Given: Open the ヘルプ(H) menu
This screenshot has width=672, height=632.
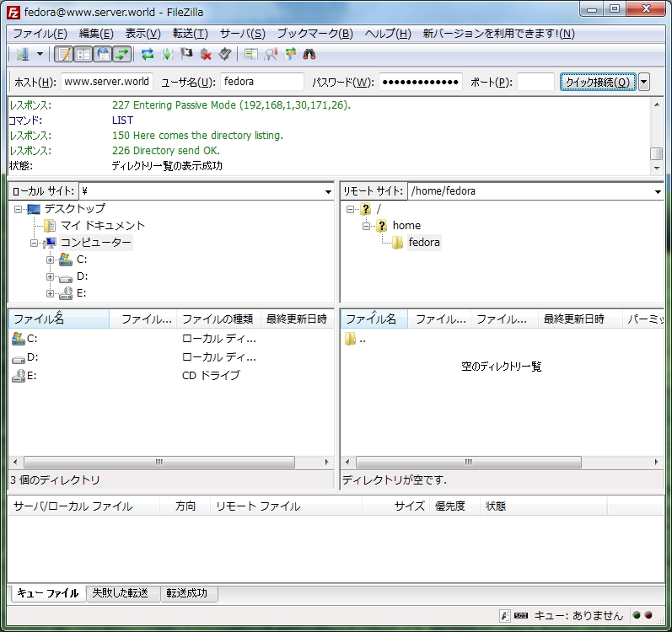Looking at the screenshot, I should pos(388,34).
